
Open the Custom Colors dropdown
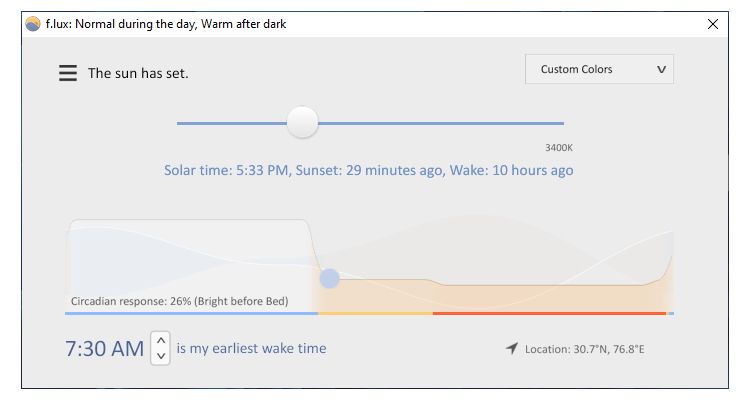pyautogui.click(x=599, y=69)
